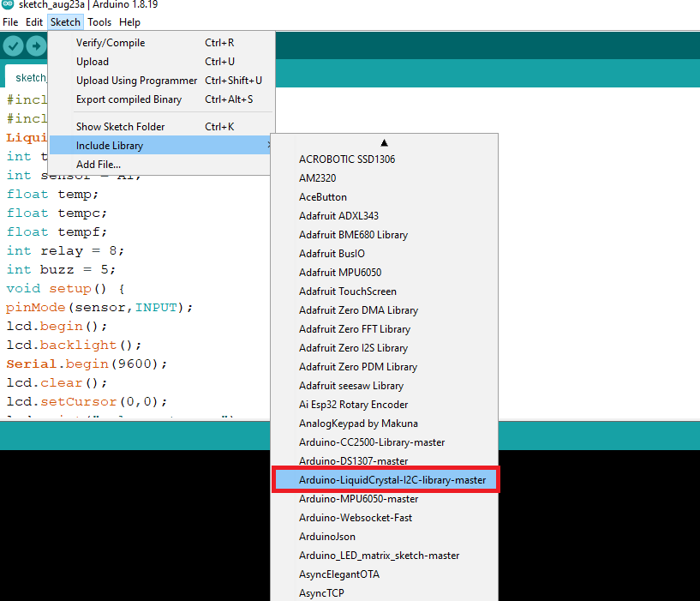The height and width of the screenshot is (601, 700).
Task: Click the Verify checkmark toolbar icon
Action: tap(14, 45)
